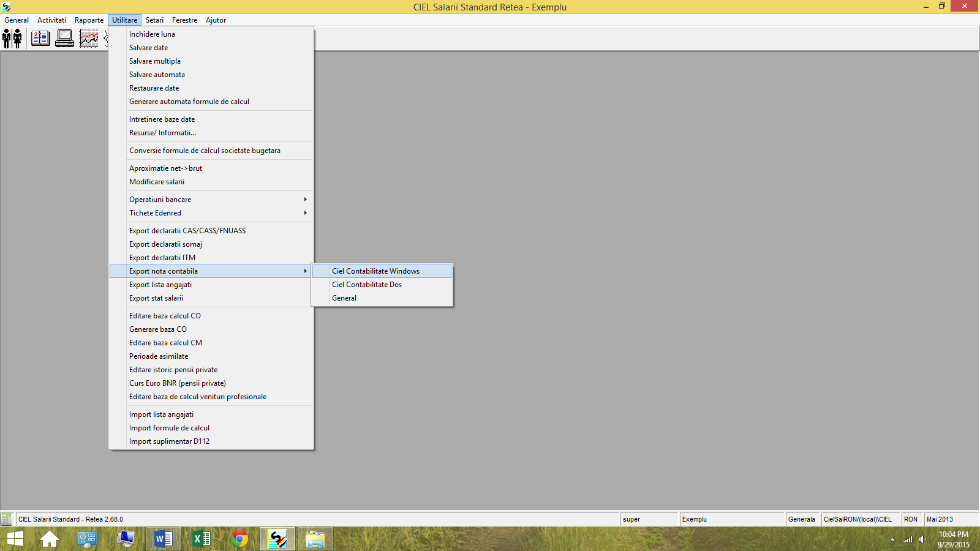Select Export declaratii somaj
The image size is (980, 551).
pyautogui.click(x=211, y=244)
